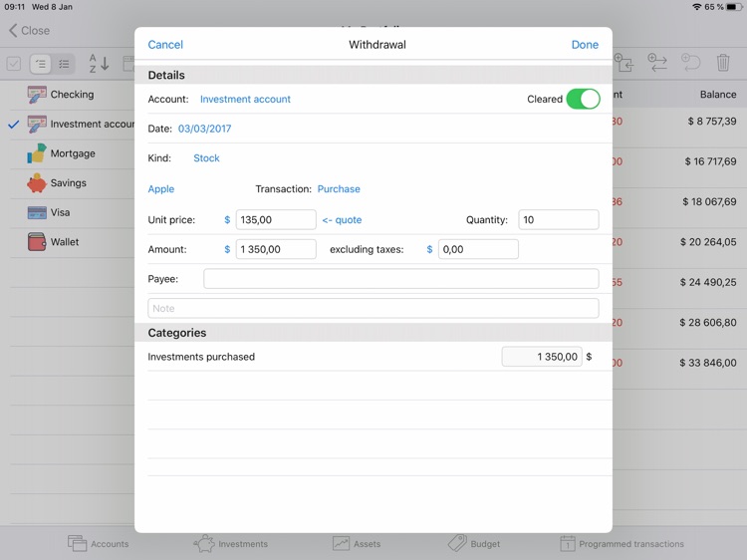Toggle the Cleared switch off
The image size is (747, 560).
583,99
